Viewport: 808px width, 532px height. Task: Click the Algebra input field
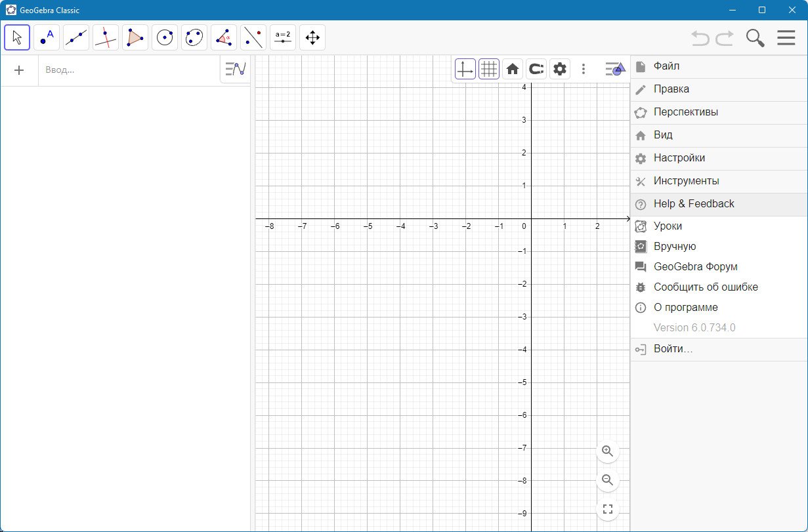128,70
